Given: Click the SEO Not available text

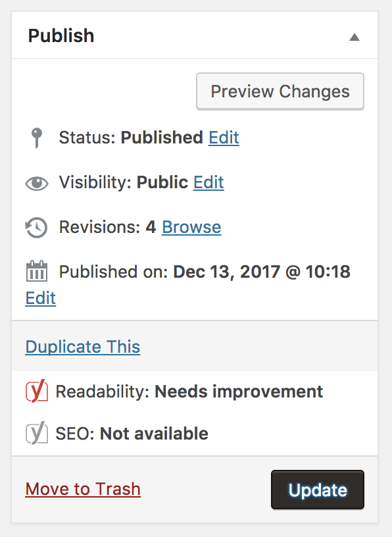Looking at the screenshot, I should 132,434.
